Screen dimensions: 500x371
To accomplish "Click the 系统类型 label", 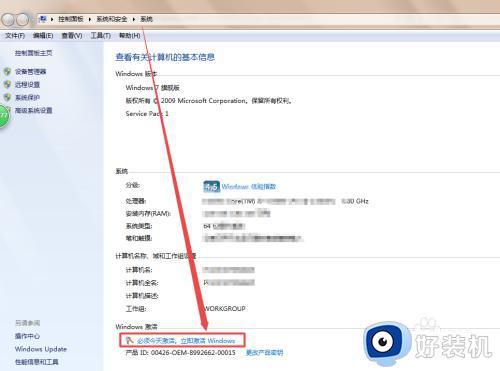I will point(139,226).
